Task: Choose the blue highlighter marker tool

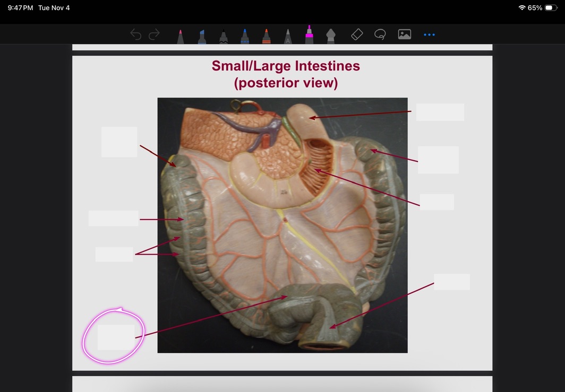Action: [202, 36]
